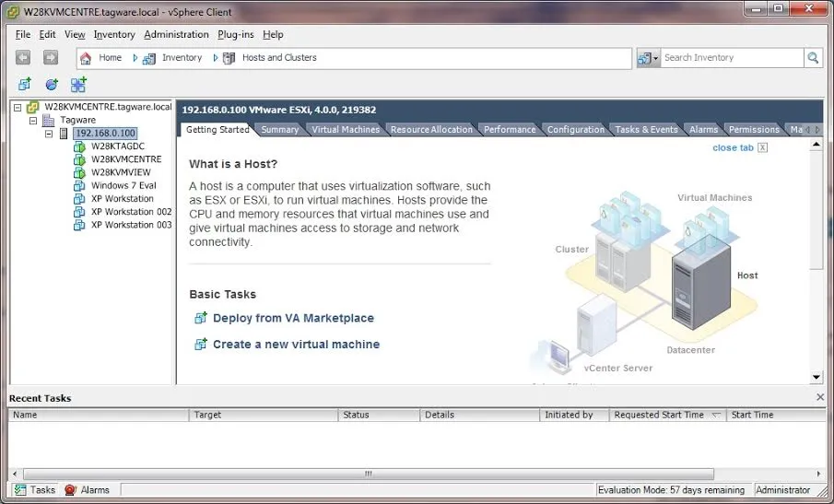Select the W28KTAGDC virtual machine

coord(117,147)
